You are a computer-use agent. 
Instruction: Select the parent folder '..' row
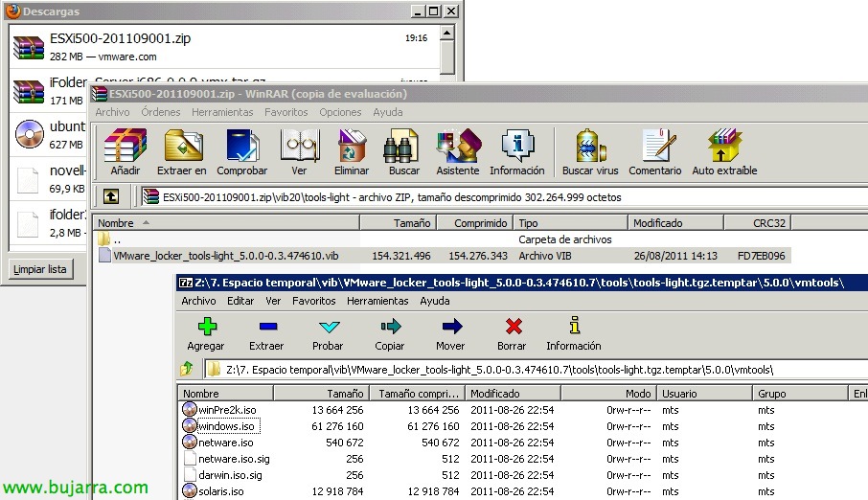tap(443, 239)
